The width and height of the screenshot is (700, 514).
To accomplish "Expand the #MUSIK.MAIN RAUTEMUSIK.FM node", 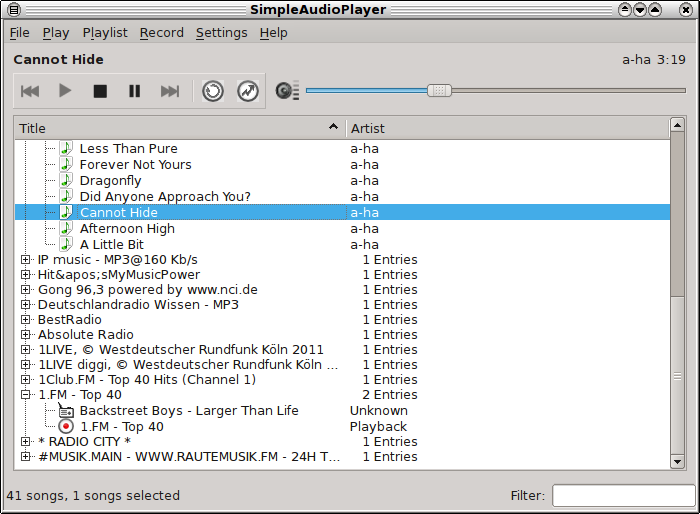I will tap(25, 456).
